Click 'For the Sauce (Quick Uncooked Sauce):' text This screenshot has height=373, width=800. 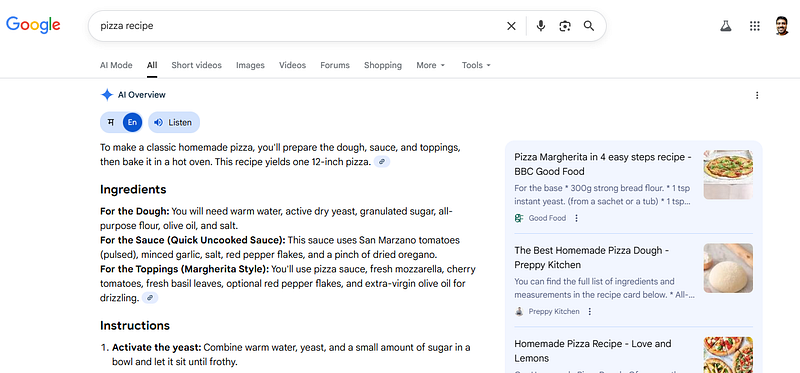pos(193,240)
